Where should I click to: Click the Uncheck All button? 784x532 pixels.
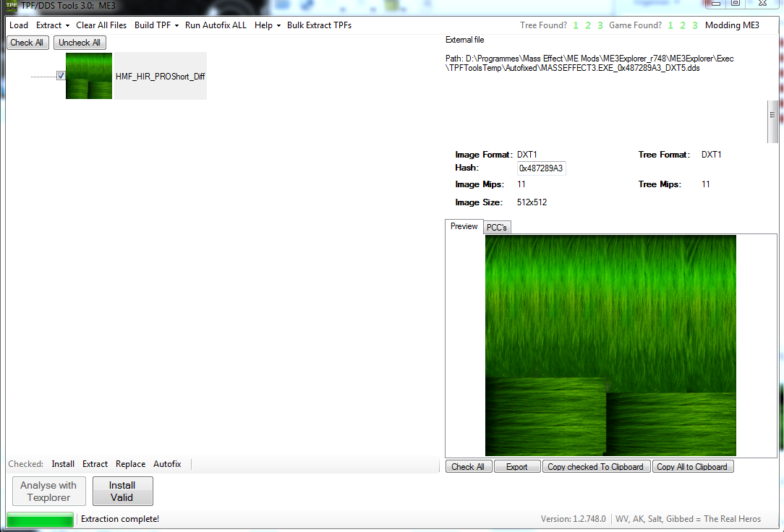pos(80,43)
